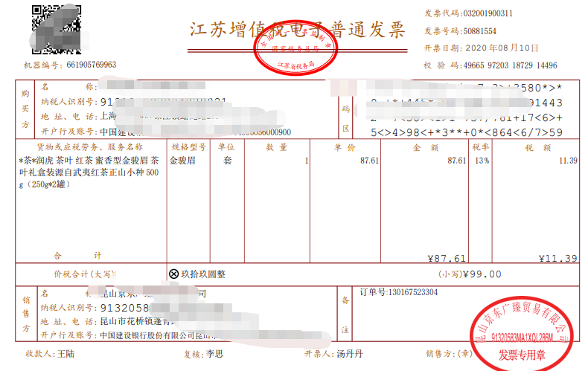Click the total tax ¥11.39

pyautogui.click(x=558, y=259)
